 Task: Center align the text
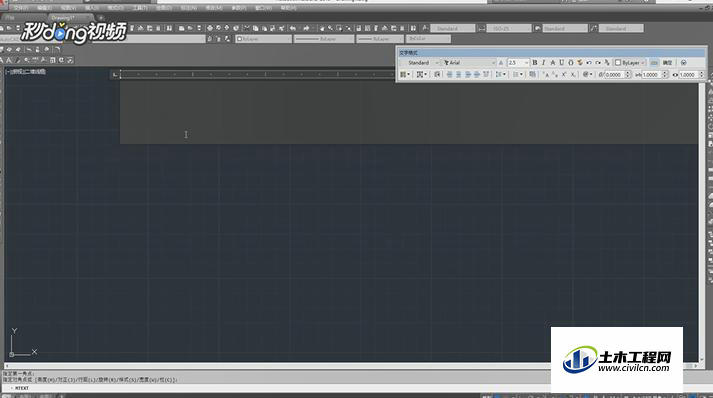pos(459,75)
